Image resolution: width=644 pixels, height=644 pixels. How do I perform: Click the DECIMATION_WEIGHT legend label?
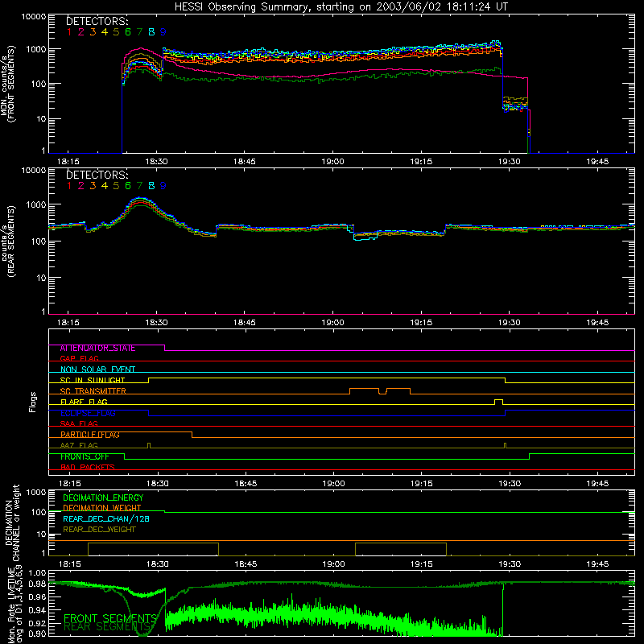click(102, 508)
